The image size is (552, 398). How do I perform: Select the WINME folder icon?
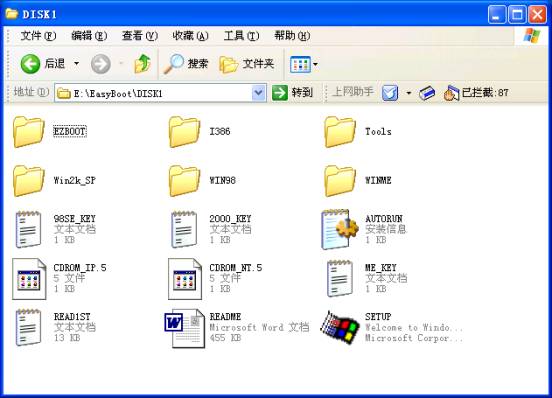click(x=340, y=181)
